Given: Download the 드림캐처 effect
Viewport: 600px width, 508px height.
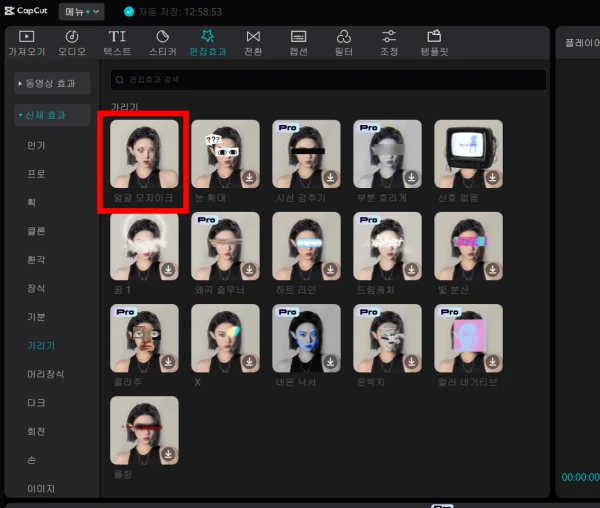Looking at the screenshot, I should click(x=411, y=270).
